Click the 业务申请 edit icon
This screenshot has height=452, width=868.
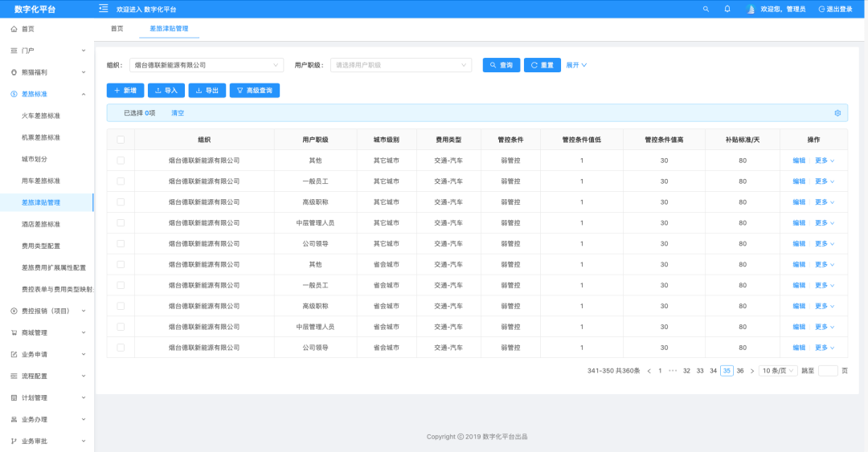click(x=14, y=354)
